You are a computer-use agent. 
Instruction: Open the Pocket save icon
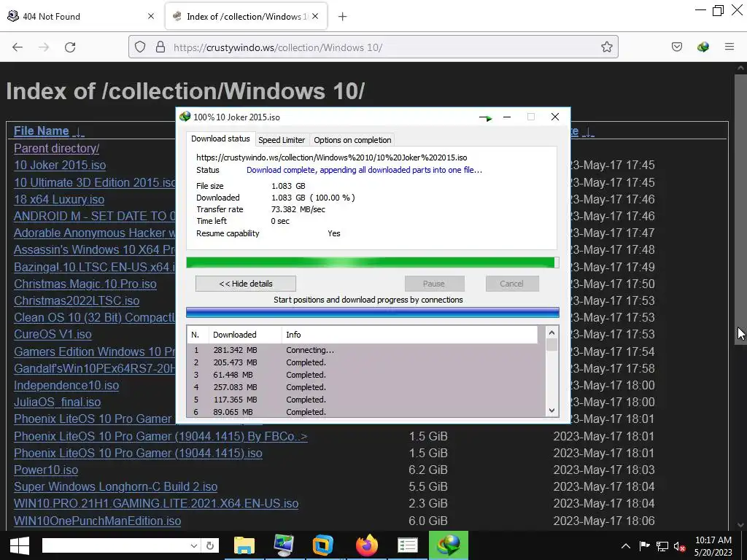pyautogui.click(x=676, y=47)
